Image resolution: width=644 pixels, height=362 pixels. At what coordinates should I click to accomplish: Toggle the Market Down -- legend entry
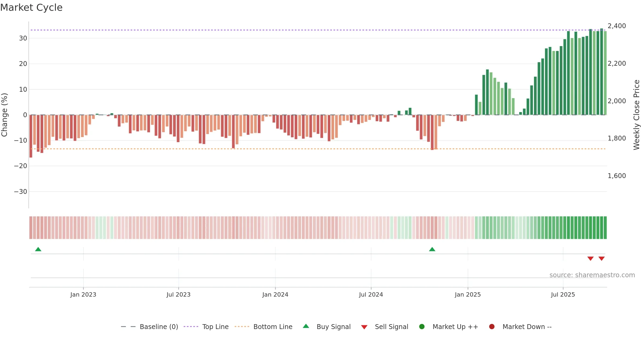pos(520,327)
